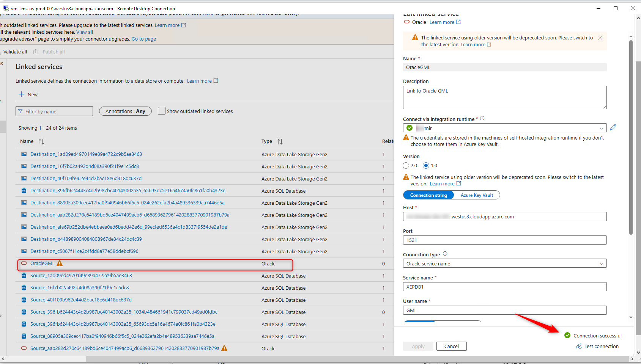Open the View all linked services link
The image size is (641, 364).
coord(85,32)
